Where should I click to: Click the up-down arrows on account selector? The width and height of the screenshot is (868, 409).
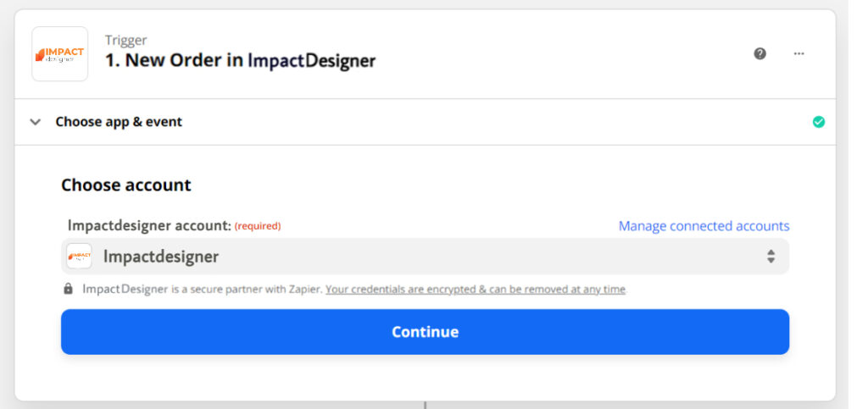coord(771,256)
